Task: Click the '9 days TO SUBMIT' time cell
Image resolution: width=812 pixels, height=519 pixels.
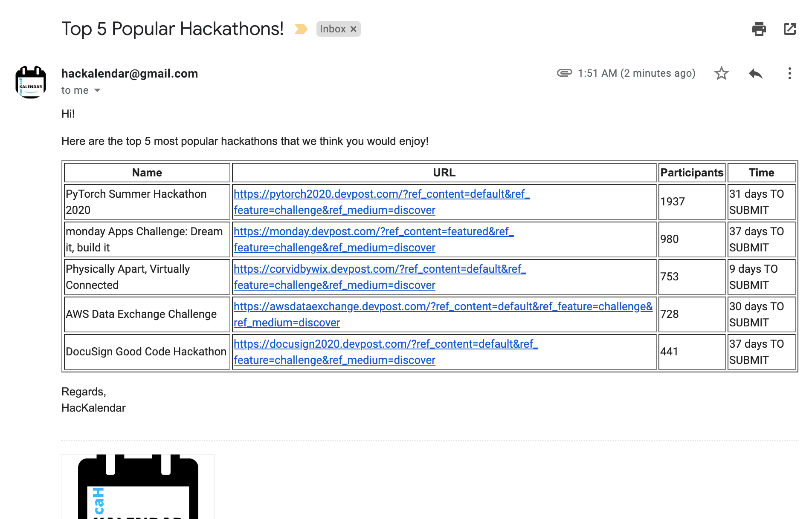Action: point(761,277)
